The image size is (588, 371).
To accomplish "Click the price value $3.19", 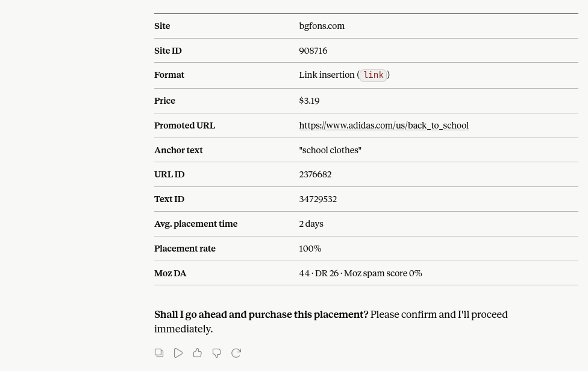I will (310, 101).
